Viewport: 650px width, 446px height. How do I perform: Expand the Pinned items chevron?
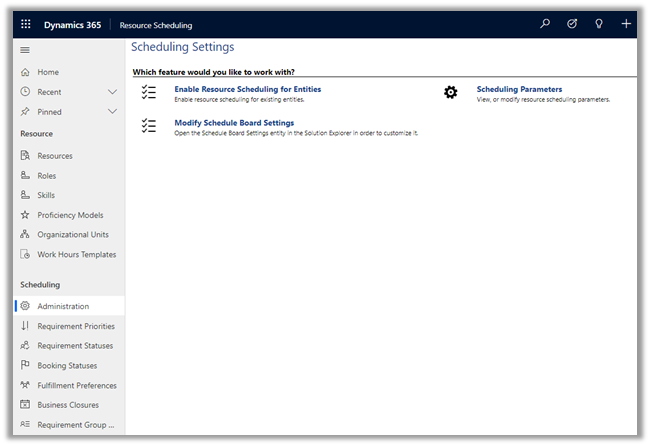[112, 112]
